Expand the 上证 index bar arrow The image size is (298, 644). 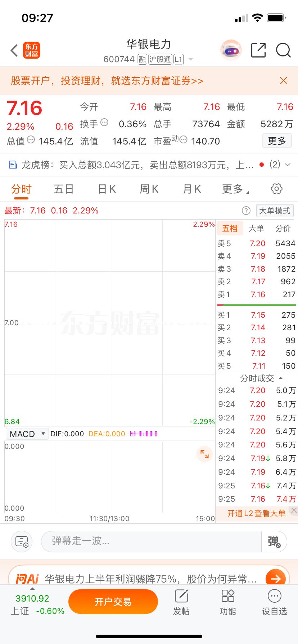(32, 589)
